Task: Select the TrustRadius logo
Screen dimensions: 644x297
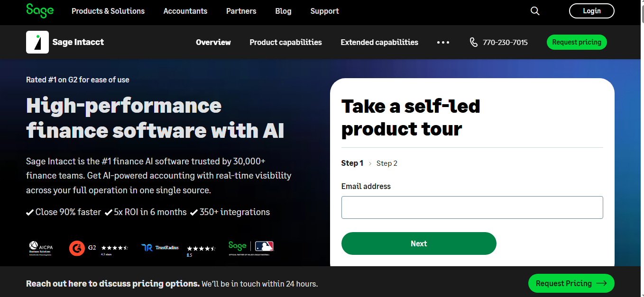Action: coord(159,247)
